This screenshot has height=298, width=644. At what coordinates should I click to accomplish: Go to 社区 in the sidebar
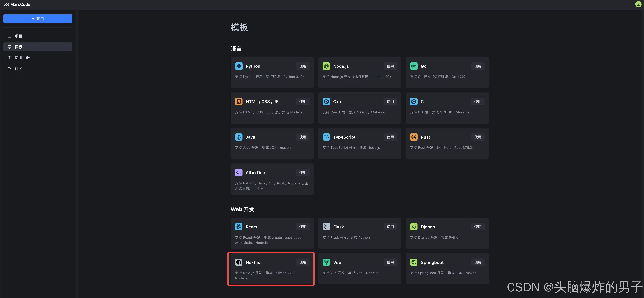click(18, 68)
